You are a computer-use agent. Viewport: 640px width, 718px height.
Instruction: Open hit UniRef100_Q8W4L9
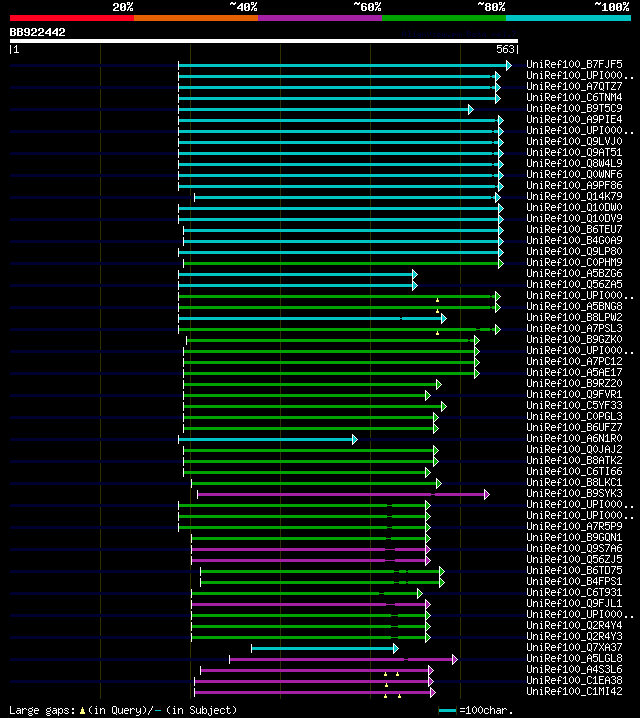click(574, 163)
